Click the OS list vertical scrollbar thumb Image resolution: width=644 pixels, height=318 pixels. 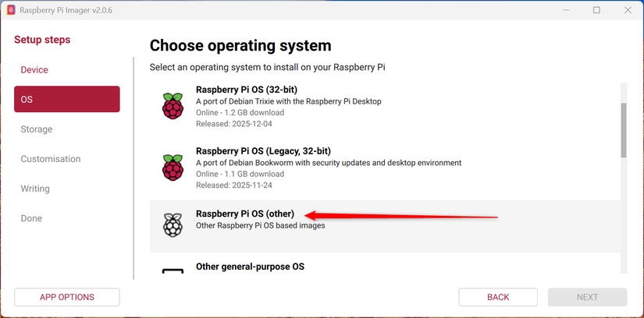(624, 130)
